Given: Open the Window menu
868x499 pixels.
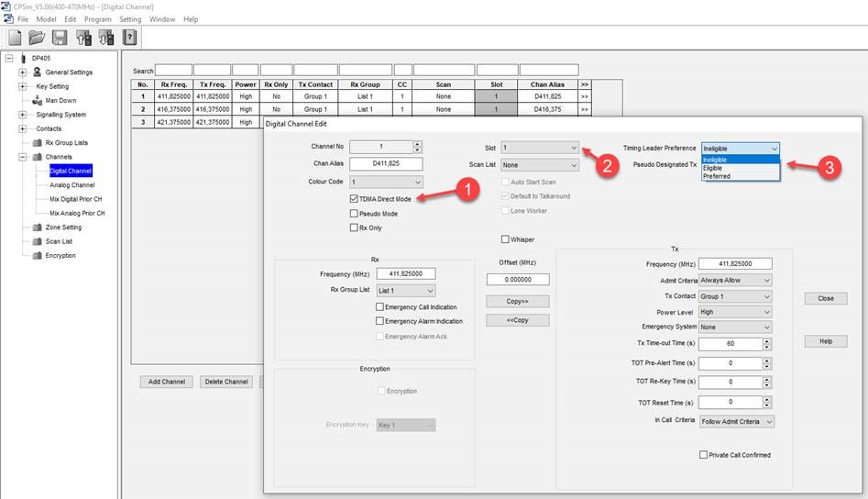Looking at the screenshot, I should point(162,19).
